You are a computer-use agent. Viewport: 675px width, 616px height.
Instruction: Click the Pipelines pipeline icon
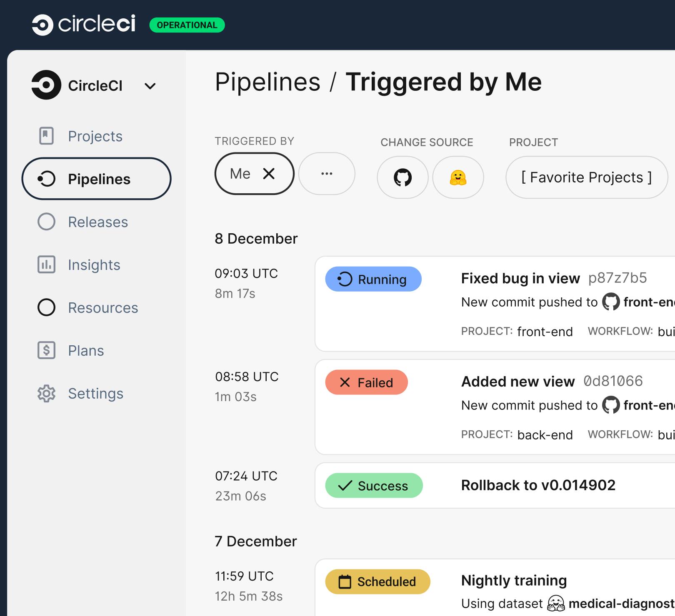(x=47, y=179)
